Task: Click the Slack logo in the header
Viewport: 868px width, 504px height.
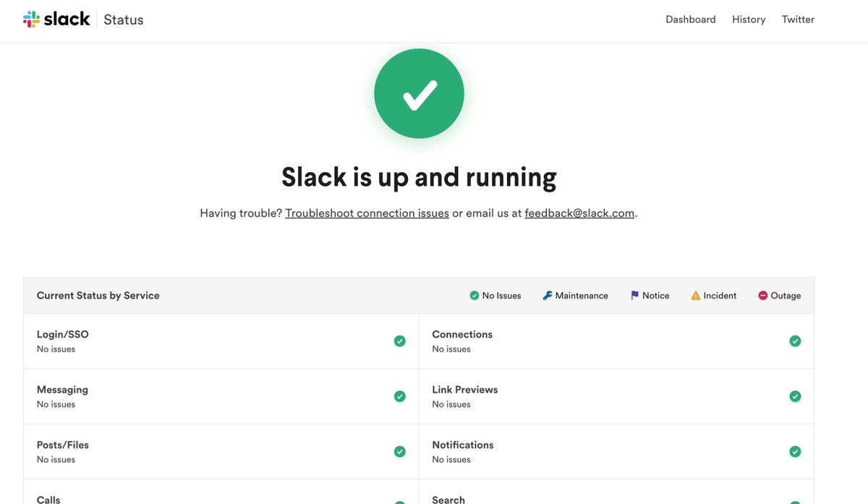Action: point(56,20)
